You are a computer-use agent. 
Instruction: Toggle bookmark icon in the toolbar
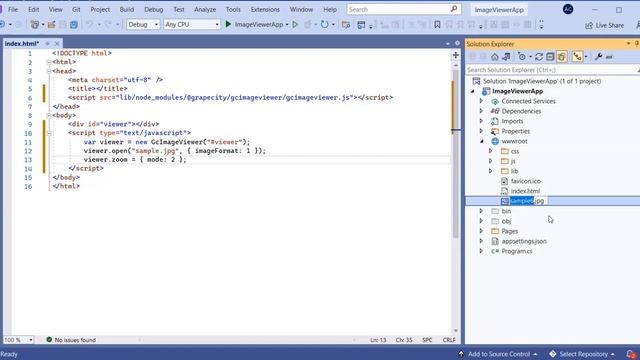point(437,25)
